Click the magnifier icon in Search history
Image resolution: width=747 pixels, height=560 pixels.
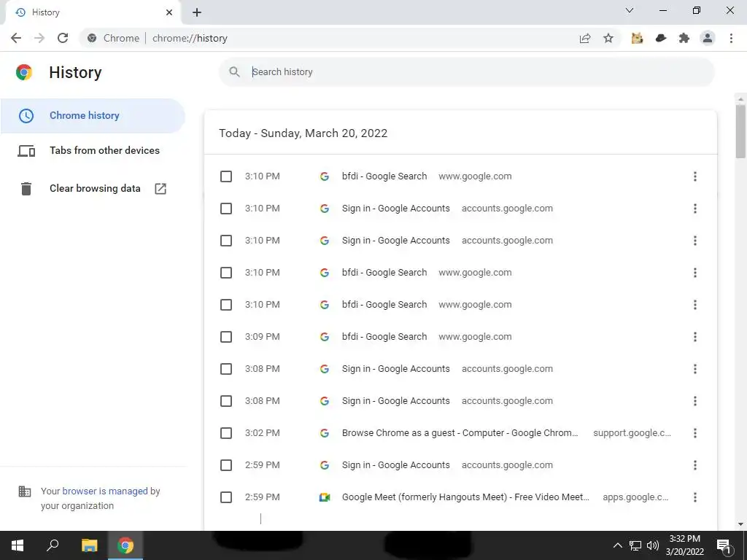click(x=234, y=72)
